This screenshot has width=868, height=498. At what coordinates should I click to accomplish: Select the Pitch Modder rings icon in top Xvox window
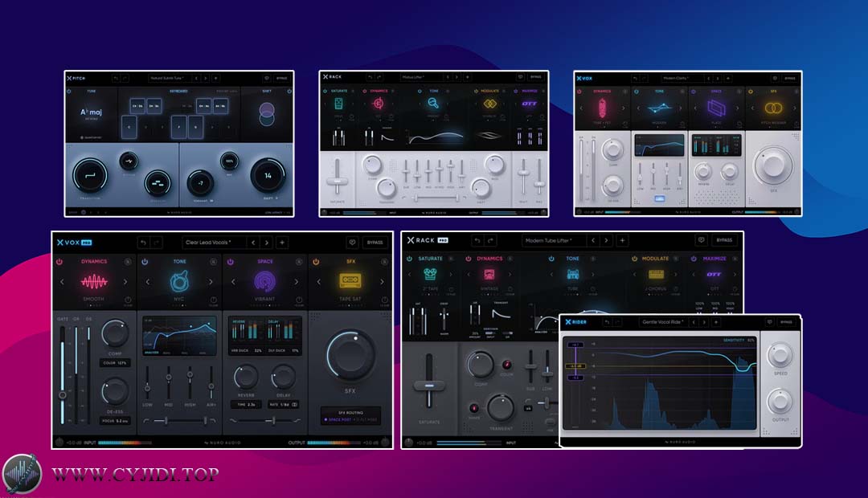point(773,108)
